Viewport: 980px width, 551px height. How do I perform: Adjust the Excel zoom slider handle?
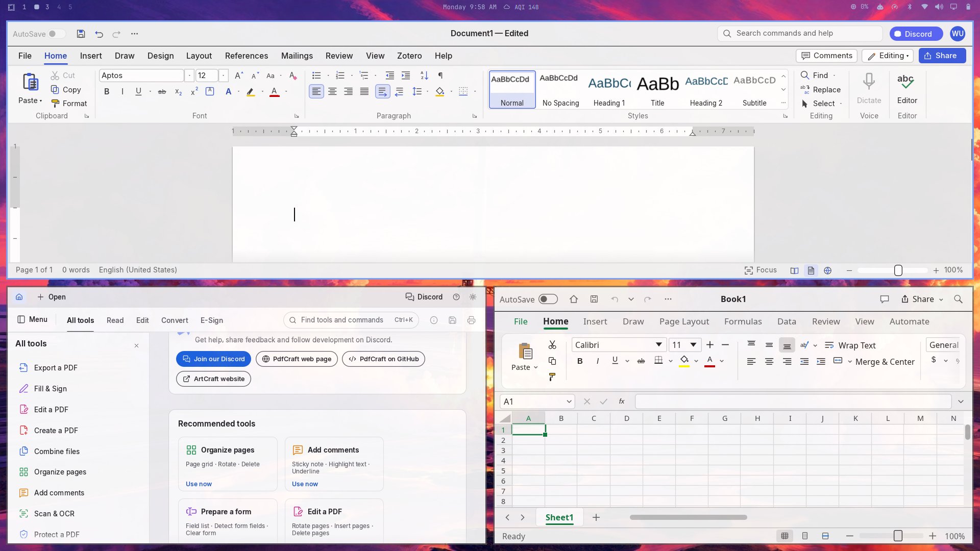[x=898, y=536]
